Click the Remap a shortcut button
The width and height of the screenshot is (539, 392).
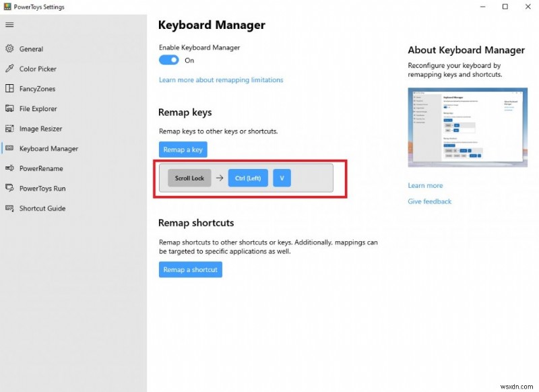[190, 269]
